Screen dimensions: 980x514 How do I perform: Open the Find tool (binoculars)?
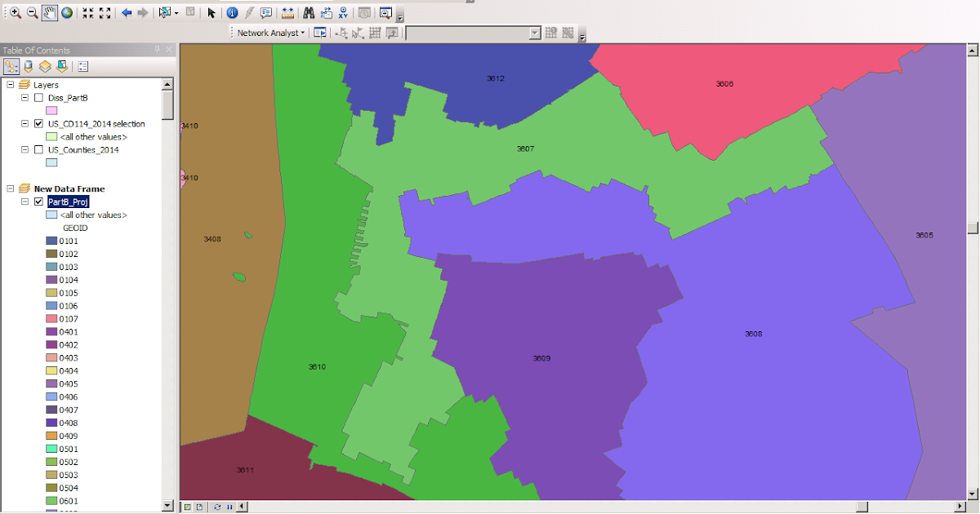point(307,13)
